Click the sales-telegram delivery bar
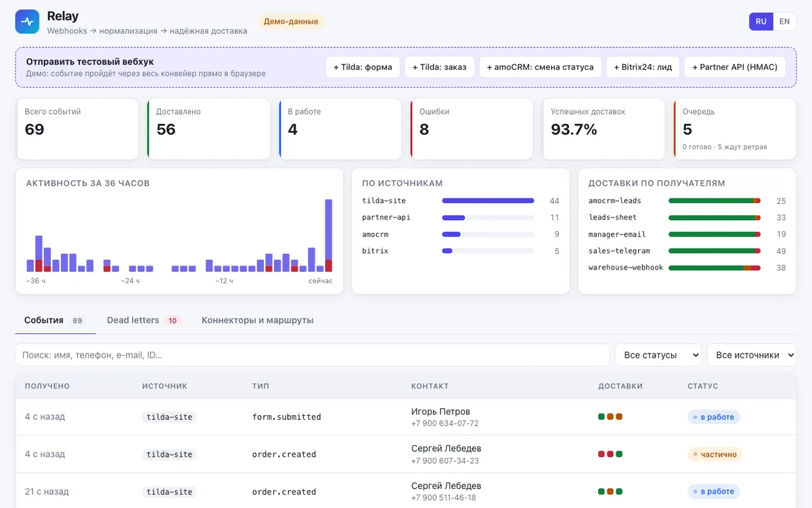This screenshot has width=812, height=508. pos(715,251)
